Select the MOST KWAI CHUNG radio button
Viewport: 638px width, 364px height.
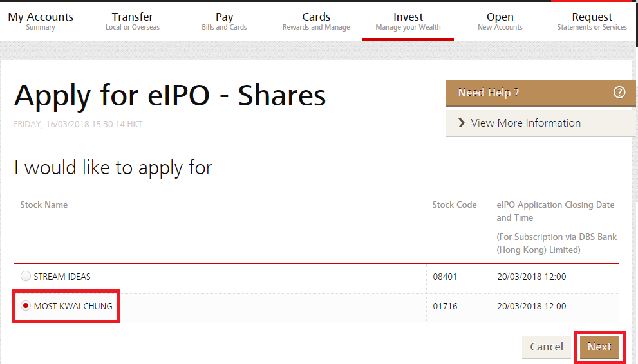26,306
